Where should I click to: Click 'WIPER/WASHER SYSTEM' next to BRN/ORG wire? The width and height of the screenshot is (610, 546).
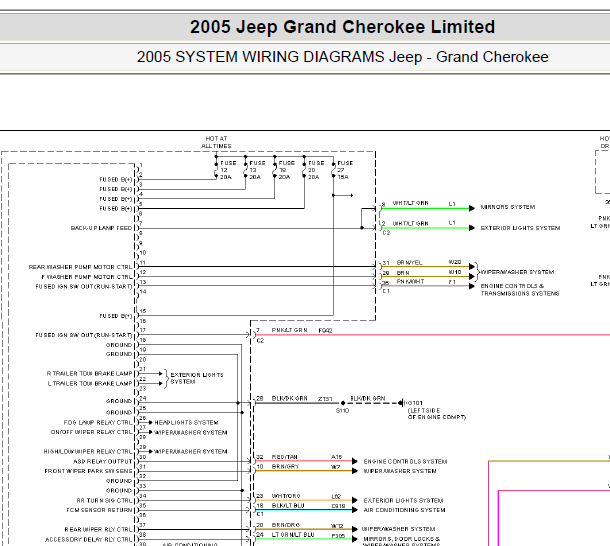point(398,529)
